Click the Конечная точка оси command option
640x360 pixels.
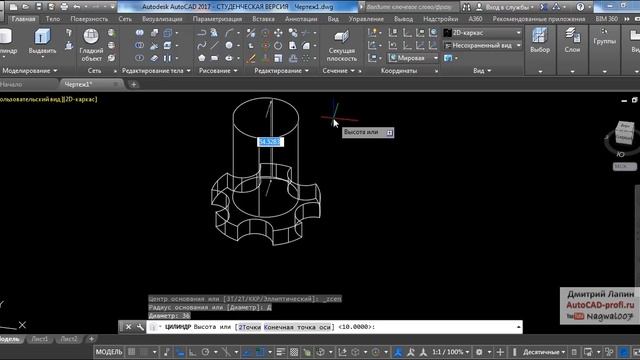[x=297, y=327]
